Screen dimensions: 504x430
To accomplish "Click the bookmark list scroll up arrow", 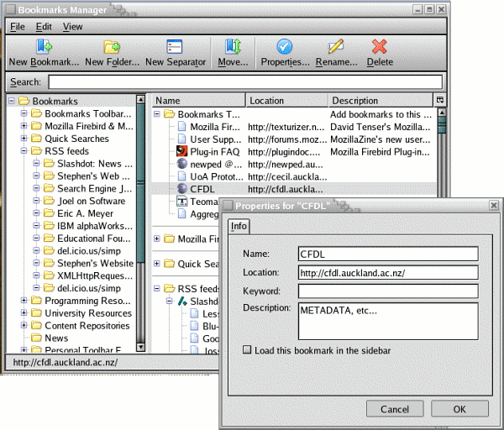I will pos(442,113).
